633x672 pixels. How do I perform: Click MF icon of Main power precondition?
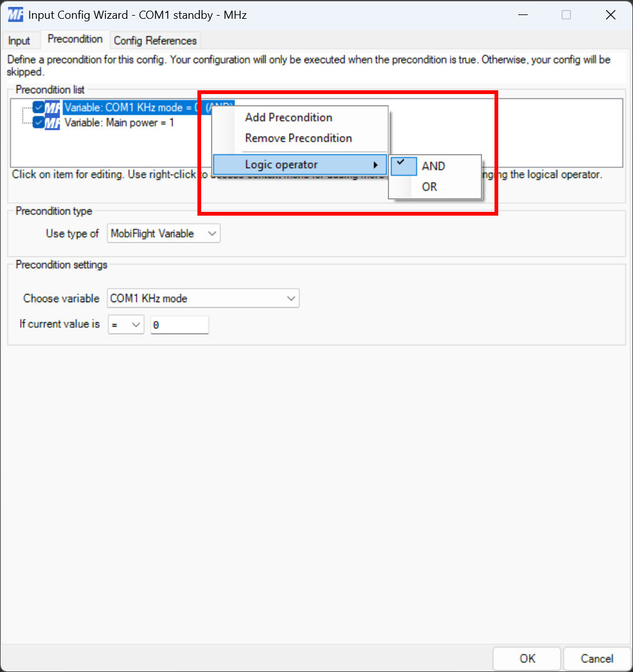coord(52,123)
